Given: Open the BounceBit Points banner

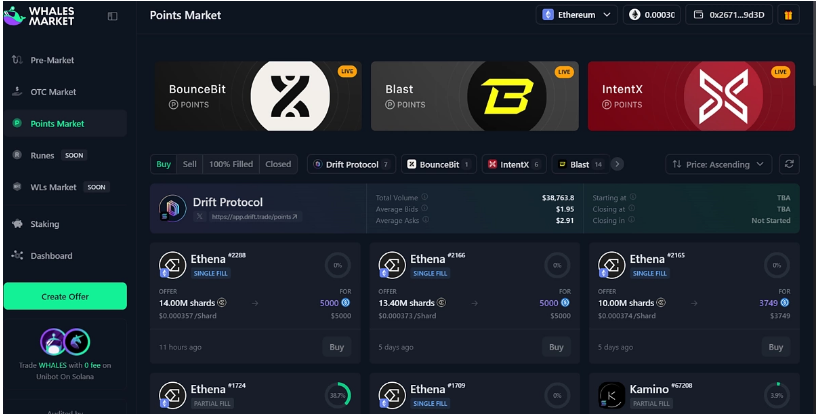Looking at the screenshot, I should pos(258,96).
